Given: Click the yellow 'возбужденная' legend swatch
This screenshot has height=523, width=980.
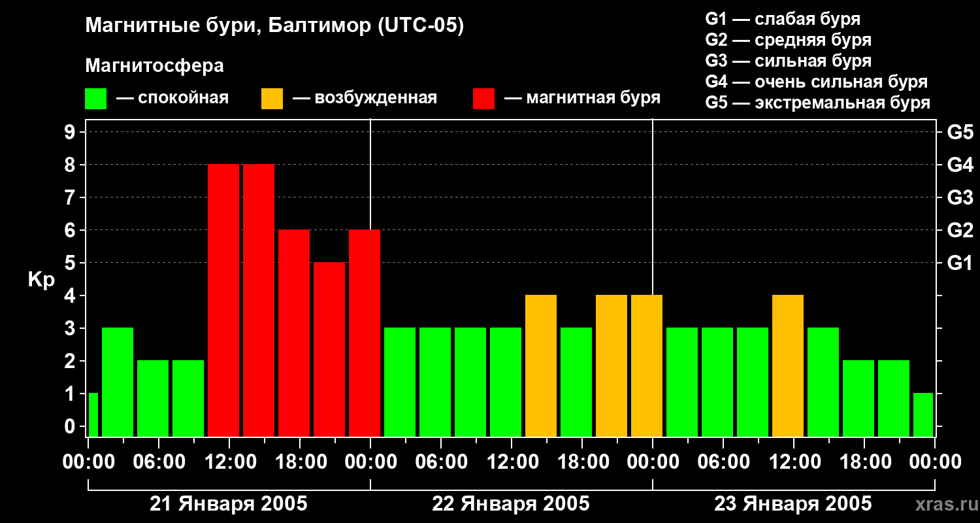Looking at the screenshot, I should click(x=272, y=99).
